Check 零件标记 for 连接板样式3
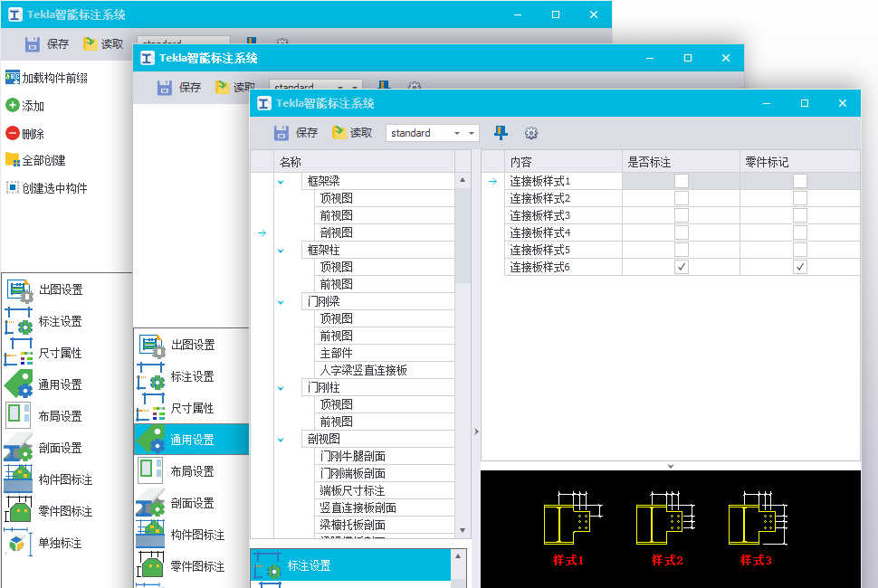Screen dimensions: 878x588 800,215
